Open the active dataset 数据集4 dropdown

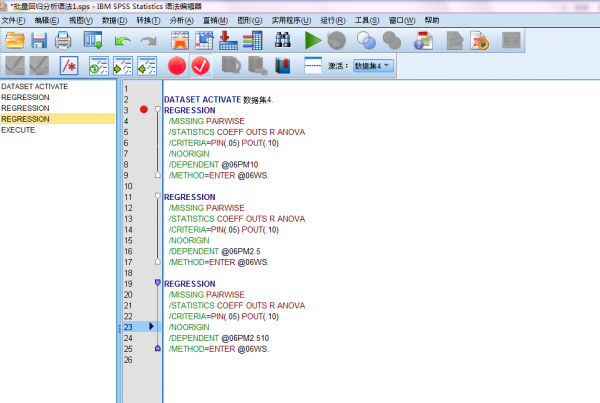point(373,66)
